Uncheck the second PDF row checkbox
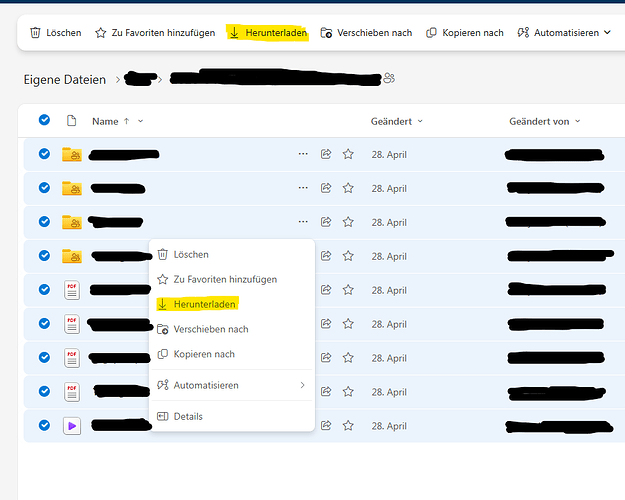The image size is (625, 500). tap(44, 323)
